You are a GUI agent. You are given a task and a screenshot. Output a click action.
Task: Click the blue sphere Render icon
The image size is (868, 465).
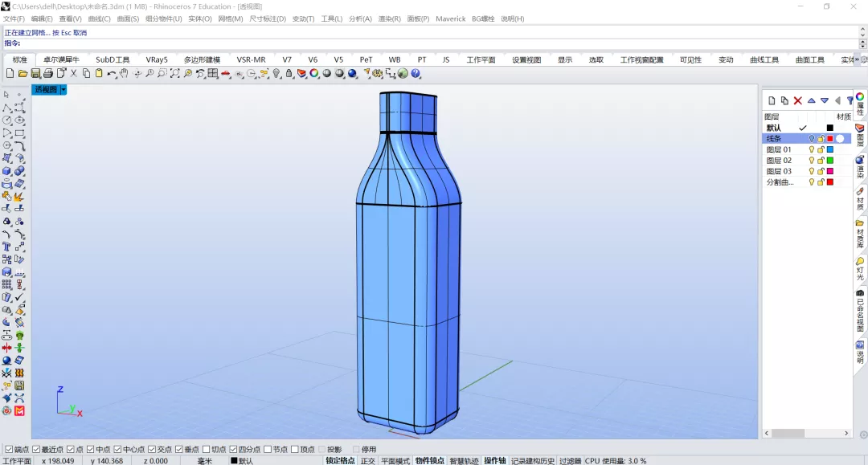point(353,74)
